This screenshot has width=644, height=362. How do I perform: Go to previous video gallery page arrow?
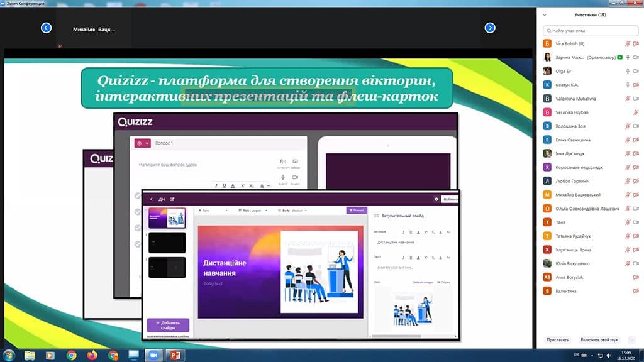point(47,28)
